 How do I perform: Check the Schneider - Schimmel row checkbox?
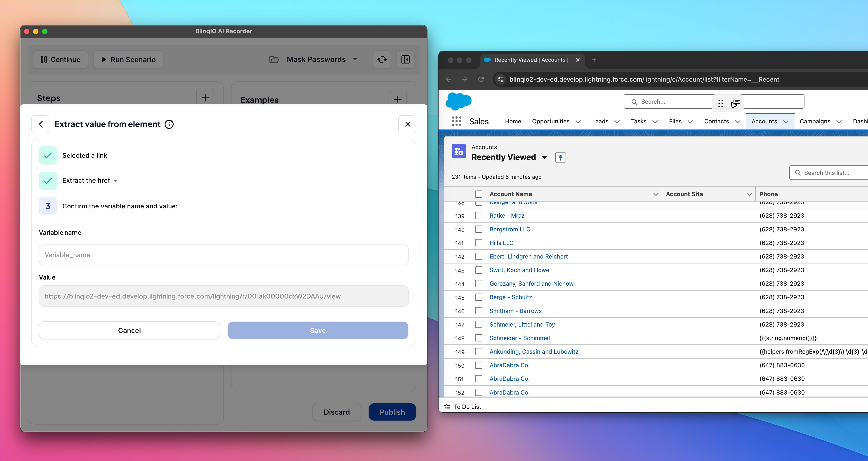pos(479,338)
